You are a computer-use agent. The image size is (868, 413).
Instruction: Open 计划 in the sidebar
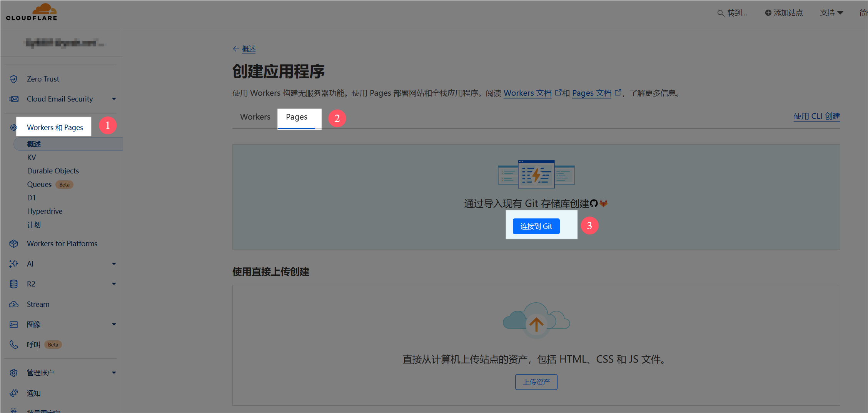click(x=34, y=225)
